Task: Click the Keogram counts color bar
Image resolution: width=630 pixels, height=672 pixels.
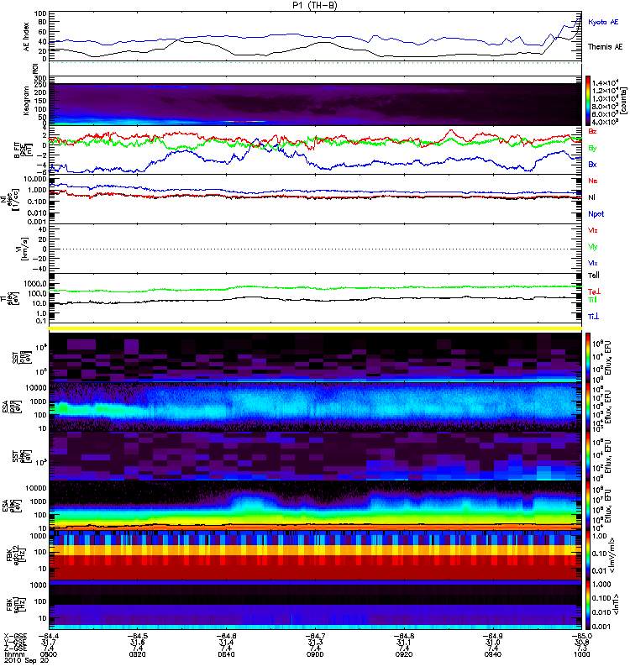Action: [588, 101]
